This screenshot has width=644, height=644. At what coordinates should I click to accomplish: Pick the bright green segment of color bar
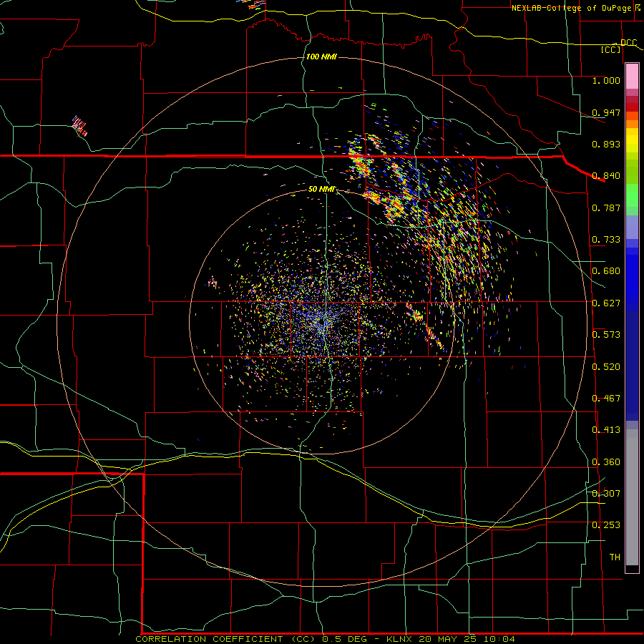pyautogui.click(x=632, y=195)
